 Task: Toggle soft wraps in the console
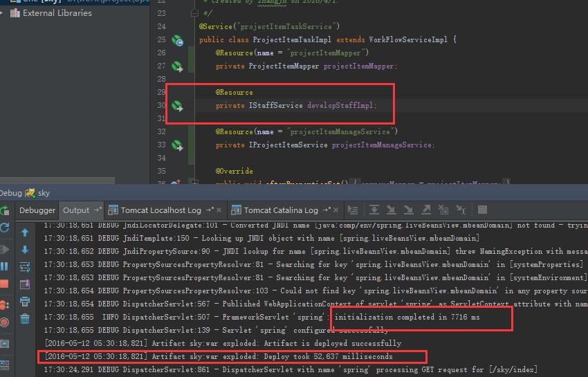click(25, 267)
